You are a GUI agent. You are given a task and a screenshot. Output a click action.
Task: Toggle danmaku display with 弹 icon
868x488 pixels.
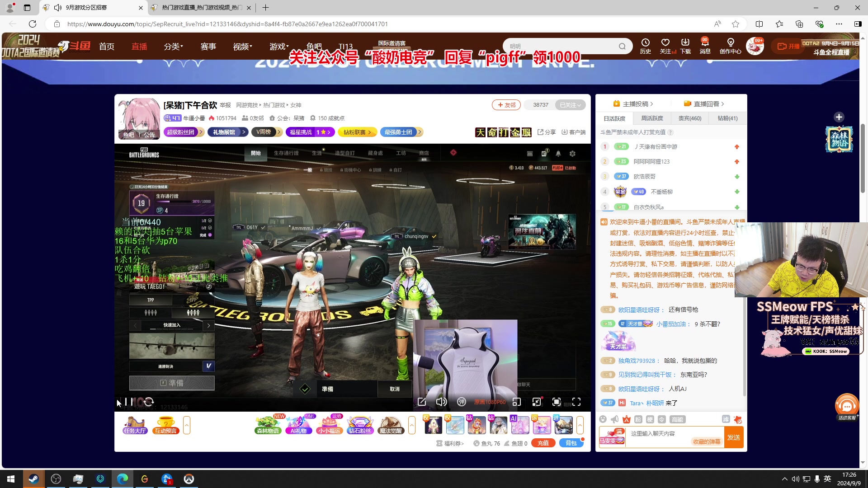[461, 402]
